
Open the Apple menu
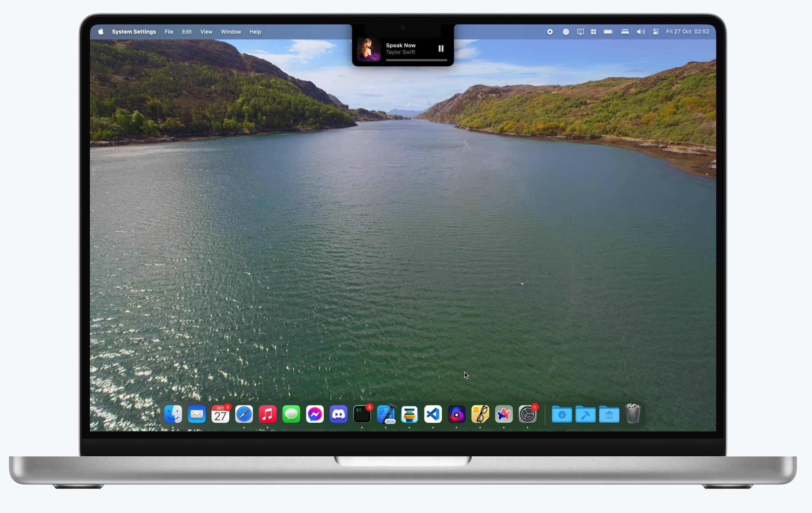[101, 32]
